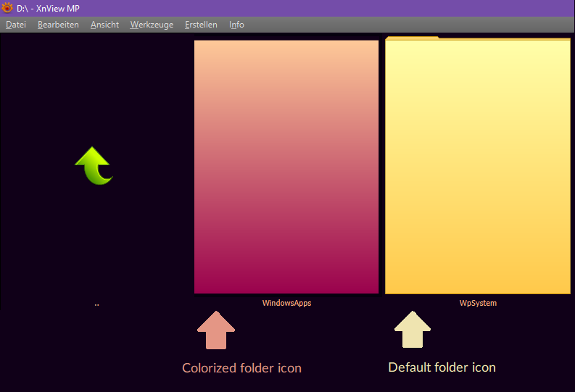575x392 pixels.
Task: Click the cream arrow below WpSystem
Action: point(413,330)
